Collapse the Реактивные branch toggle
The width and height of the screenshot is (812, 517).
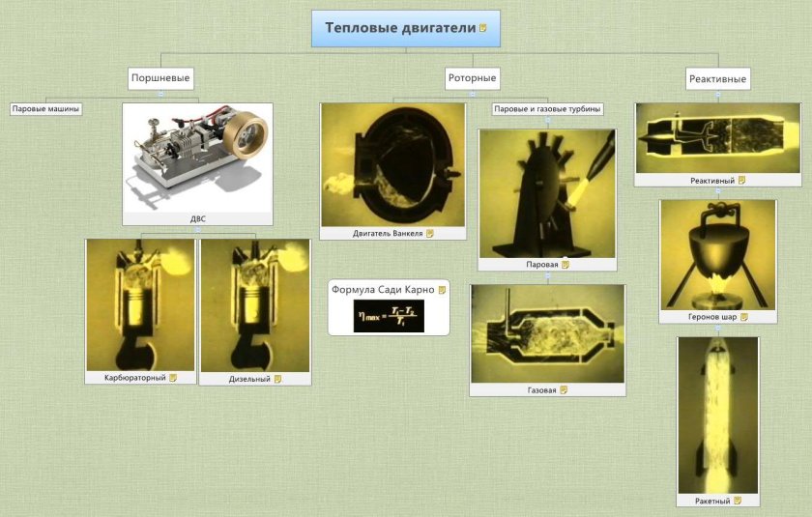coord(717,93)
